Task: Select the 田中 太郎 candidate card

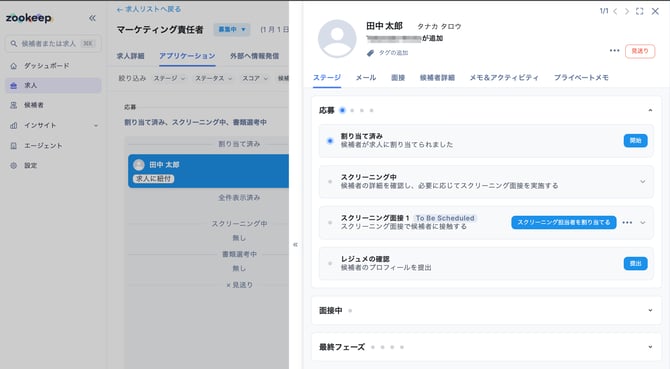Action: pos(209,171)
